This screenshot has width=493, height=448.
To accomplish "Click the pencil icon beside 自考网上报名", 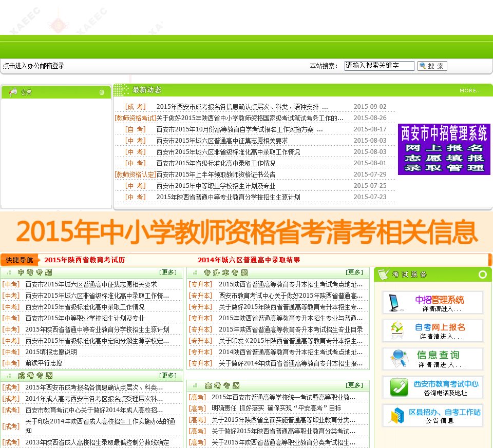I will (x=397, y=330).
